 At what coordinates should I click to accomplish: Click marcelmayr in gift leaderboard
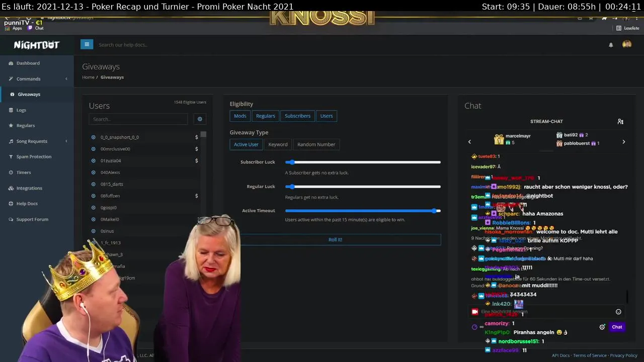click(518, 136)
